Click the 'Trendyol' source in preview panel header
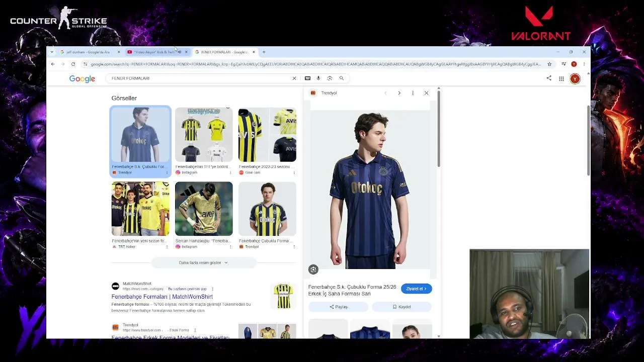 point(329,93)
